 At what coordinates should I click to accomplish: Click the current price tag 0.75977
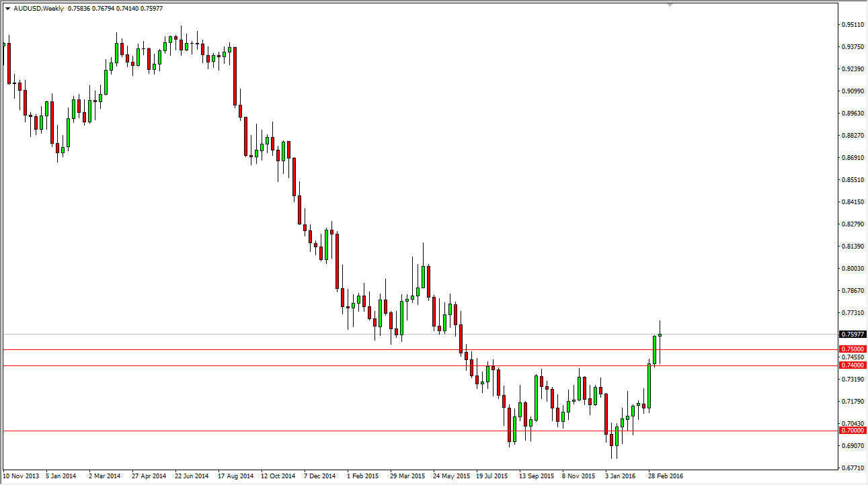click(851, 333)
